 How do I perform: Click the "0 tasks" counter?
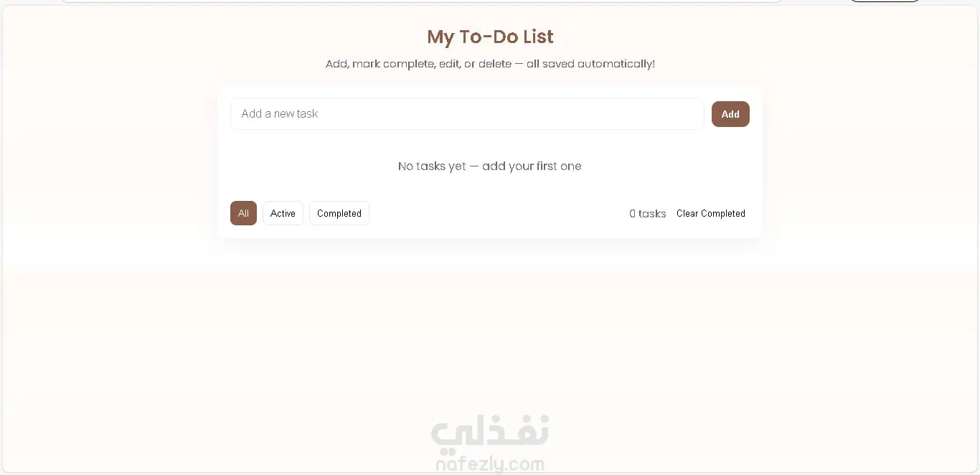click(647, 214)
